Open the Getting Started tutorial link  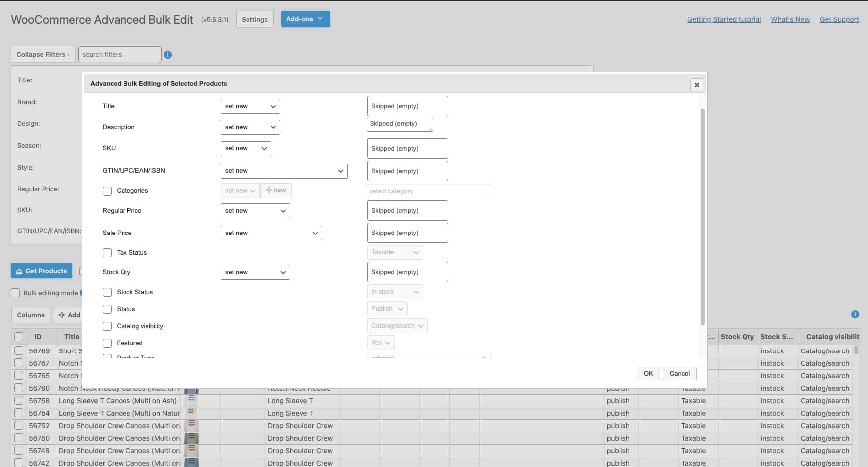[724, 19]
